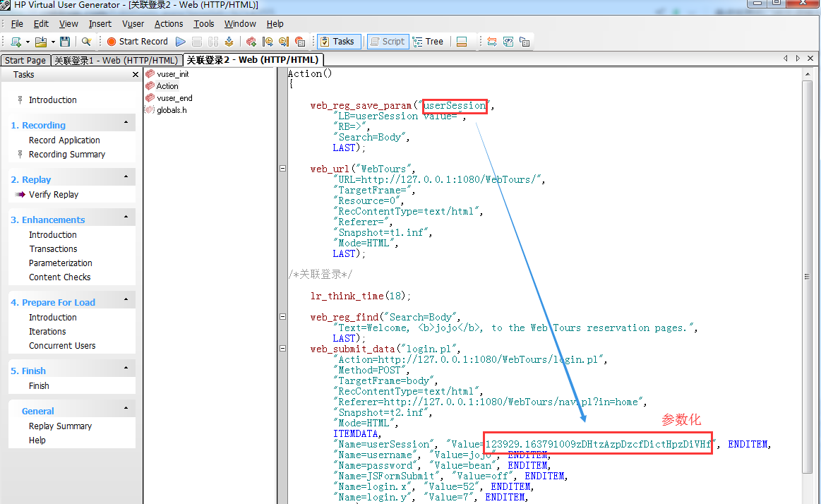Open the Tools menu
This screenshot has width=821, height=504.
[x=204, y=23]
